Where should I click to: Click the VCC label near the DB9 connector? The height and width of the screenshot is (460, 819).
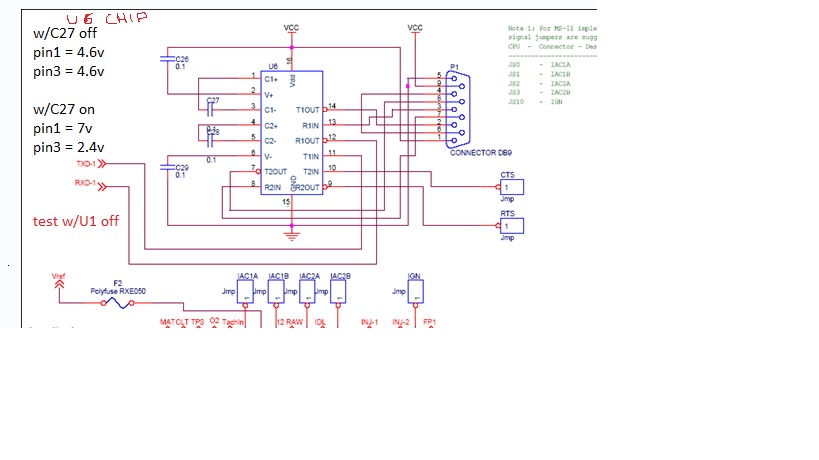pyautogui.click(x=415, y=28)
